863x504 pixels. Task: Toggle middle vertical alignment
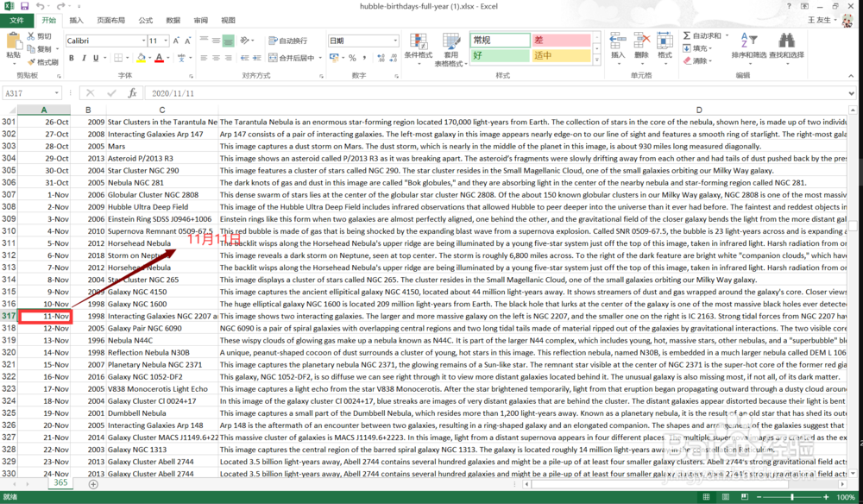(x=217, y=41)
